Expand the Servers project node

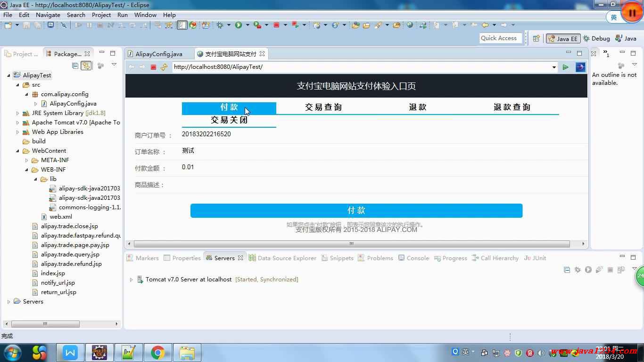click(x=8, y=302)
